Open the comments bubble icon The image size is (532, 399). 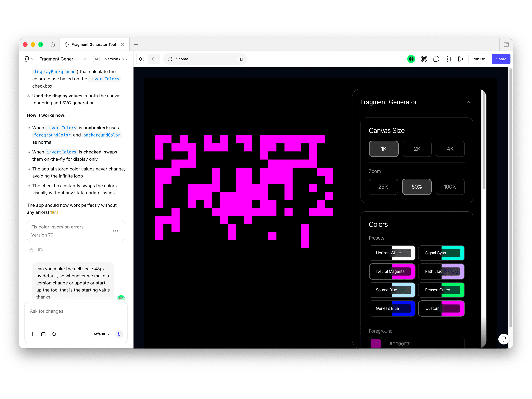(x=436, y=59)
